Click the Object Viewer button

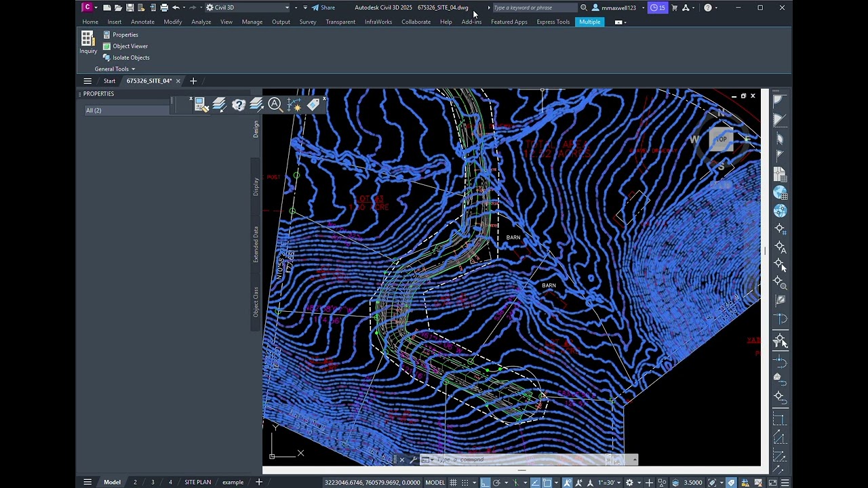[x=125, y=46]
